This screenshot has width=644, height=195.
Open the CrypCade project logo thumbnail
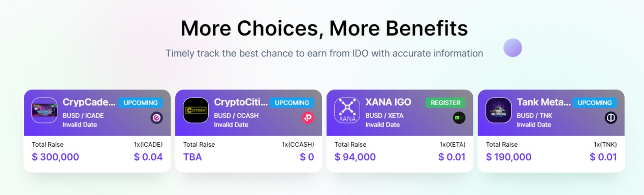tap(45, 110)
